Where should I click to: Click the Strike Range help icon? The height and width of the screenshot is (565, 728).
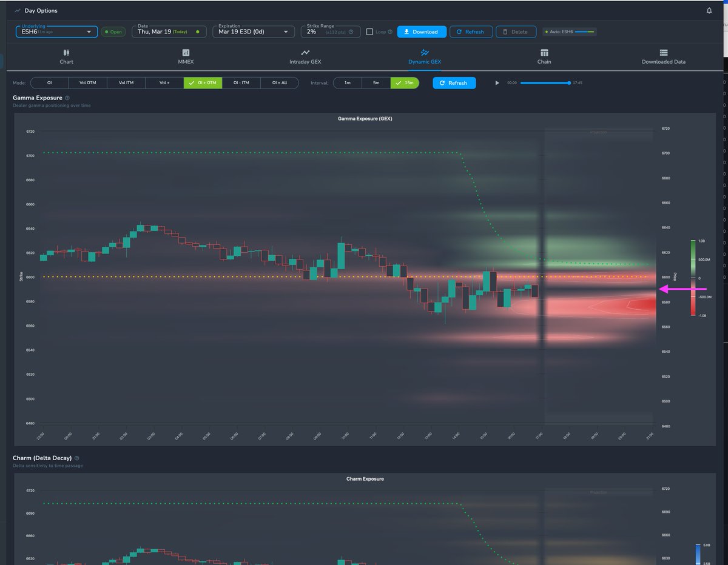[351, 32]
